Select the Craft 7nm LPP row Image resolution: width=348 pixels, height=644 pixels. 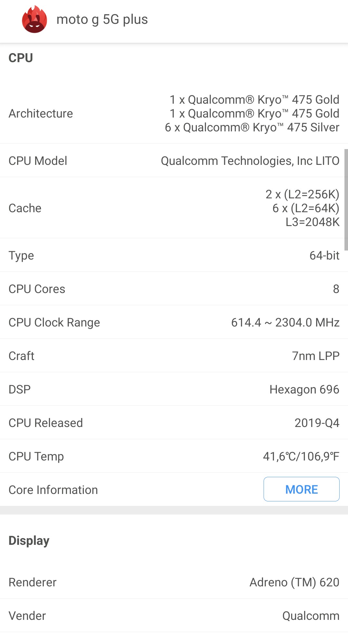[174, 356]
